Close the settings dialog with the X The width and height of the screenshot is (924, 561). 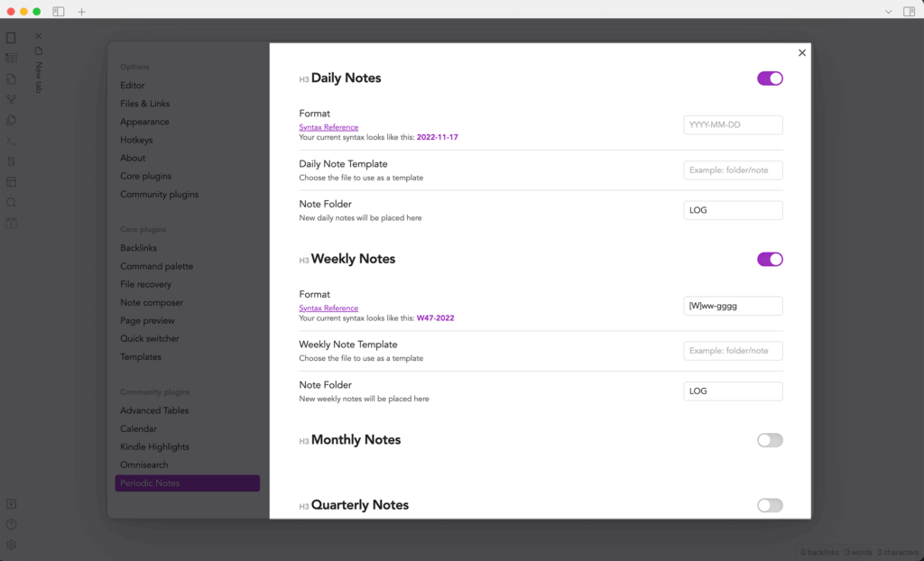point(801,53)
